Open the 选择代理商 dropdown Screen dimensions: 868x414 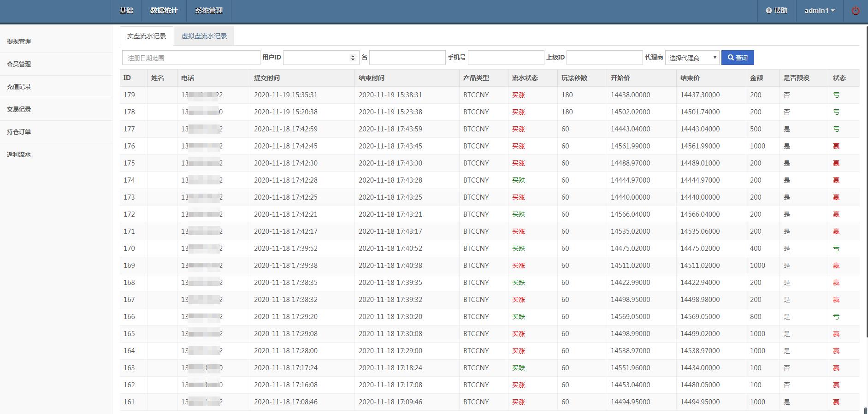[x=692, y=58]
